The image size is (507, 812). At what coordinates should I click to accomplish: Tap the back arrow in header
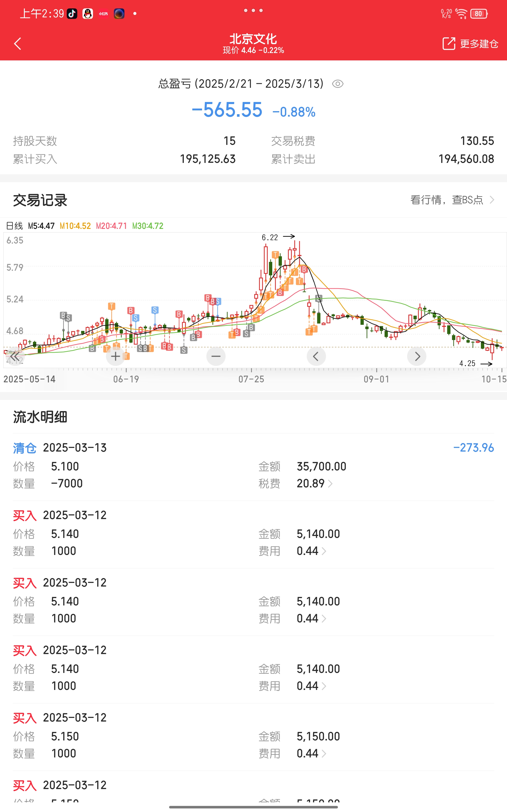(18, 44)
